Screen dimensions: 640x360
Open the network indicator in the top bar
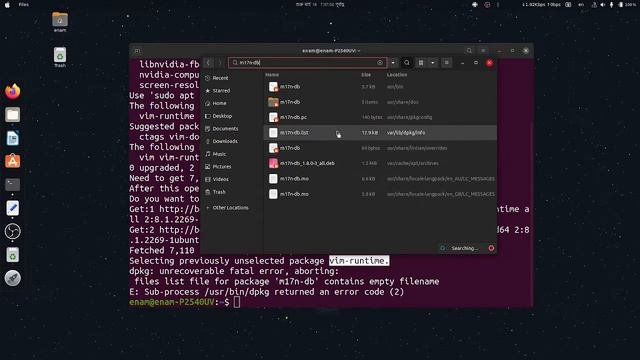pyautogui.click(x=594, y=4)
